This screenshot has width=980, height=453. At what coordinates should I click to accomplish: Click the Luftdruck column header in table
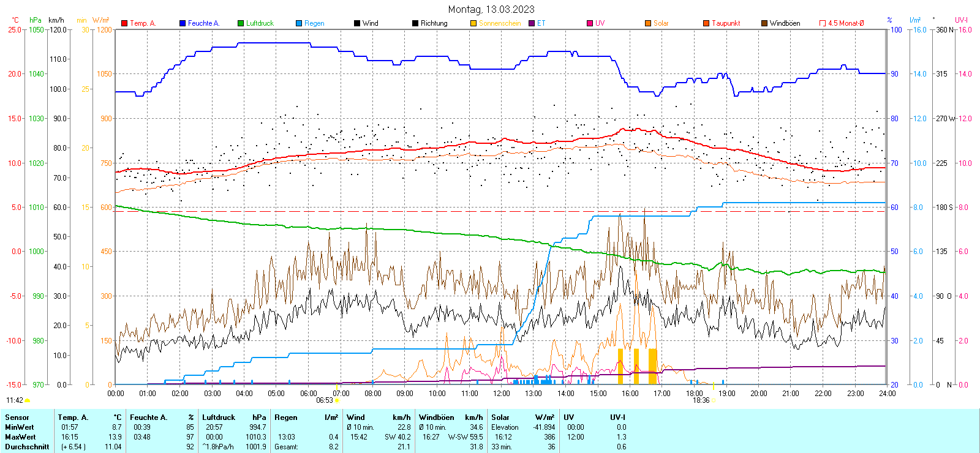(219, 417)
